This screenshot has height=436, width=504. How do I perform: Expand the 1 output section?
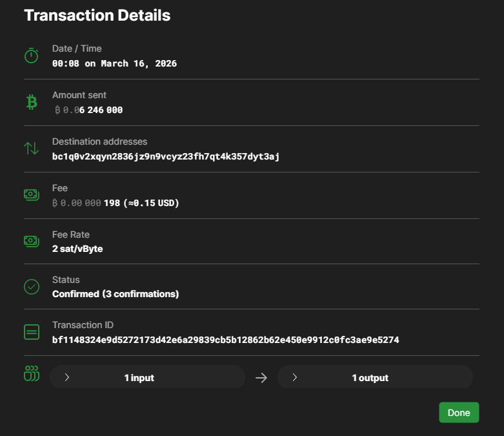tap(375, 377)
